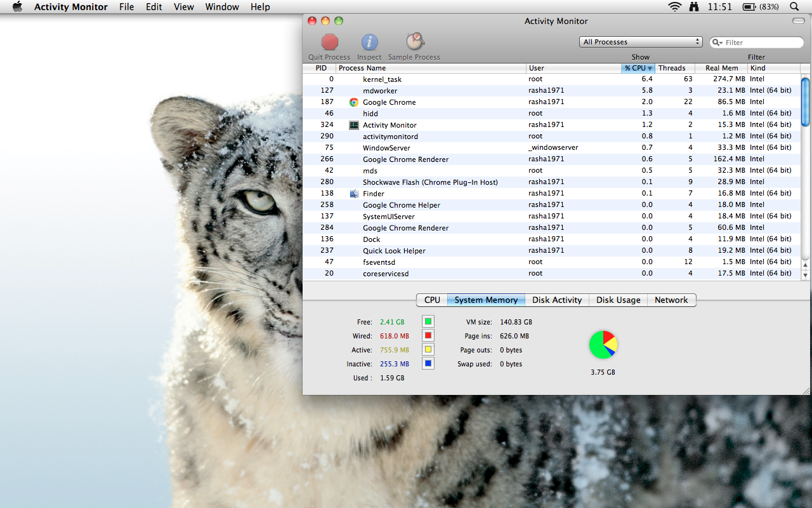Sort by Kind column header
Screen dimensions: 812x508
pyautogui.click(x=773, y=68)
